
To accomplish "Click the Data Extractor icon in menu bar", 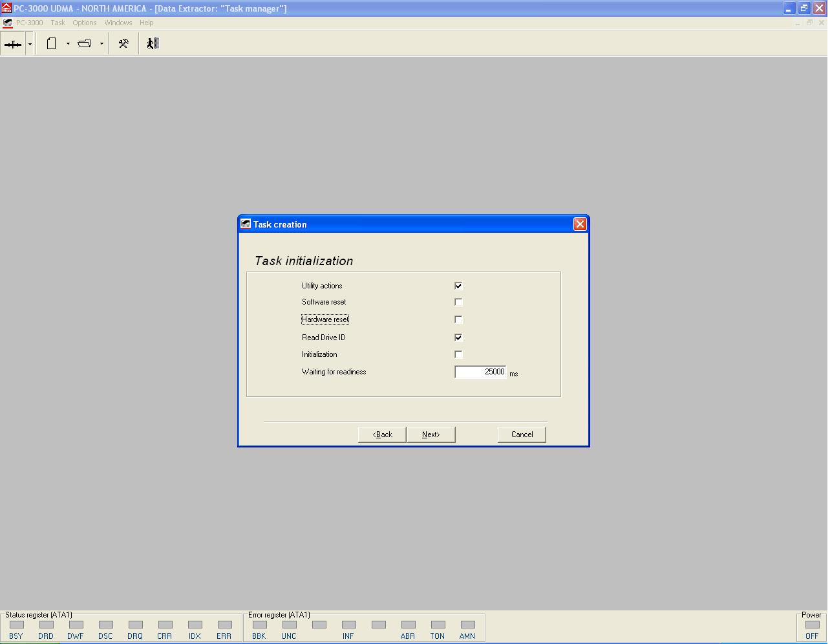I will coord(8,23).
